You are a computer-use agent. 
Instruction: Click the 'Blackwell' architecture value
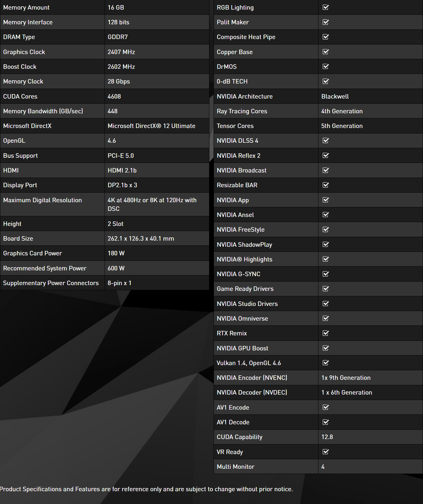tap(335, 96)
